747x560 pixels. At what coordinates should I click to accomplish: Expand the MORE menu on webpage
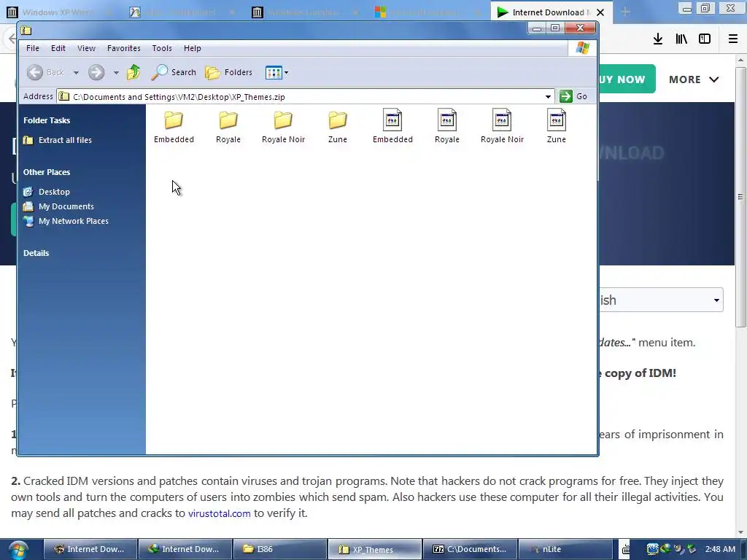pyautogui.click(x=694, y=79)
